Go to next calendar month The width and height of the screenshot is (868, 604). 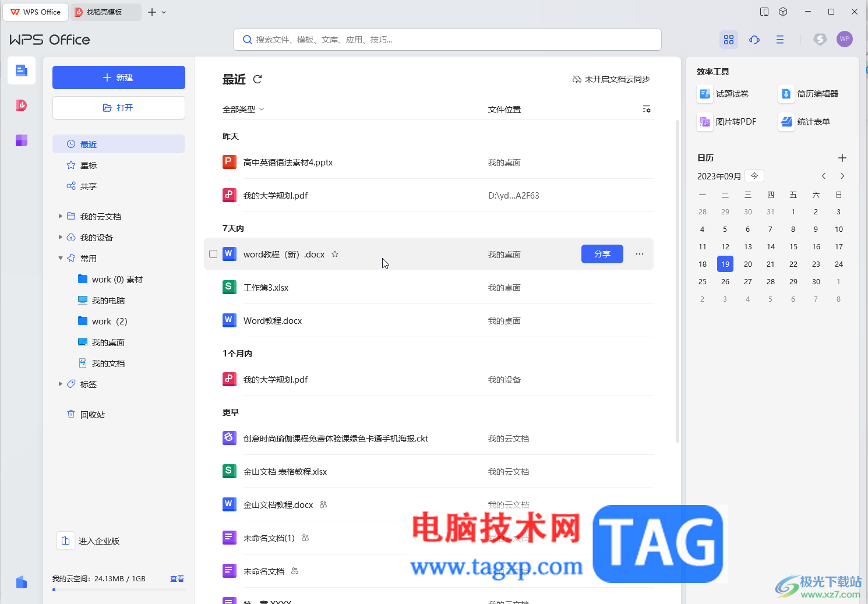[x=842, y=176]
